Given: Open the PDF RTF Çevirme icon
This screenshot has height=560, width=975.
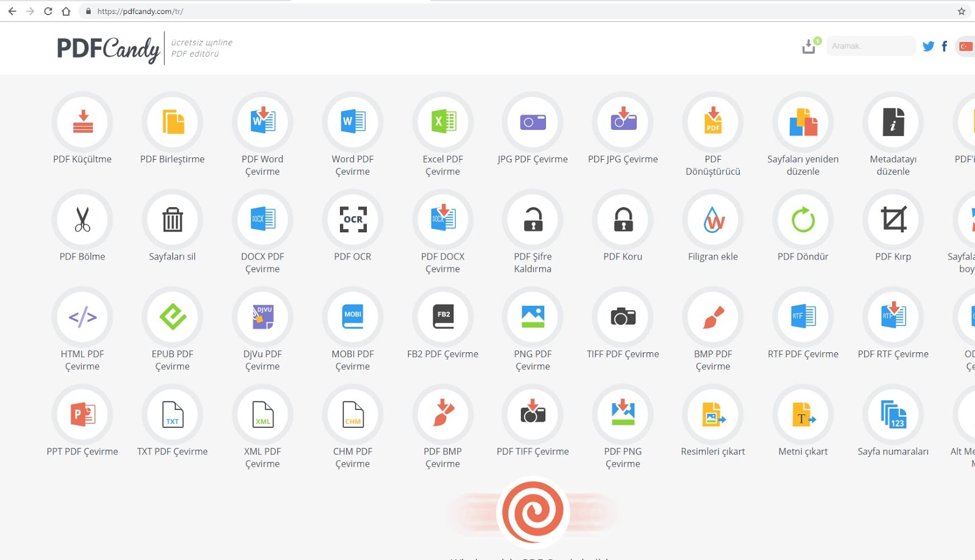Looking at the screenshot, I should (x=893, y=317).
